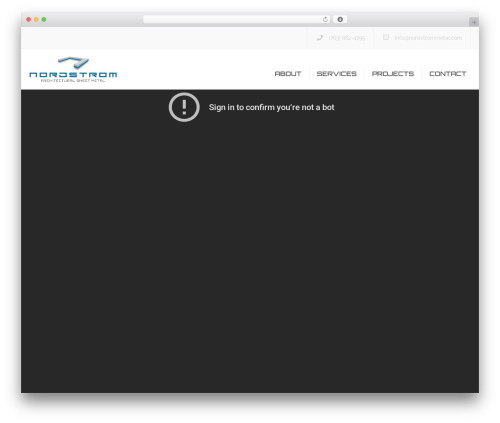The image size is (500, 423).
Task: Click 'Sign in to confirm you're not a bot' text
Action: [x=271, y=107]
